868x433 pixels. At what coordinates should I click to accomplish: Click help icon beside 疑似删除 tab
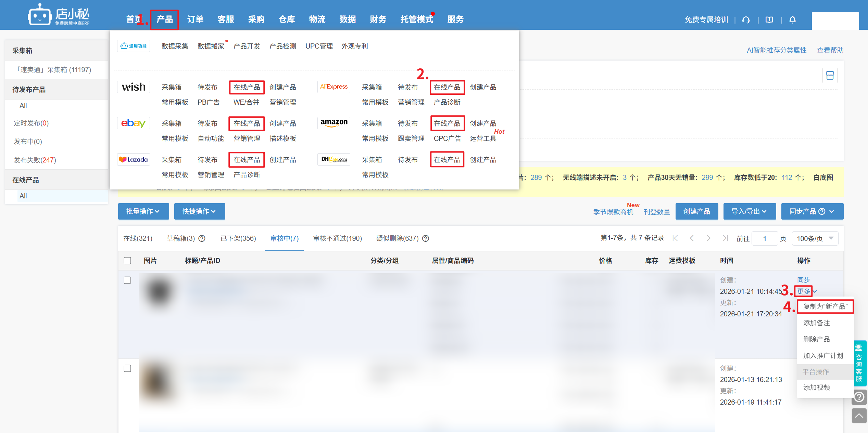(x=426, y=238)
